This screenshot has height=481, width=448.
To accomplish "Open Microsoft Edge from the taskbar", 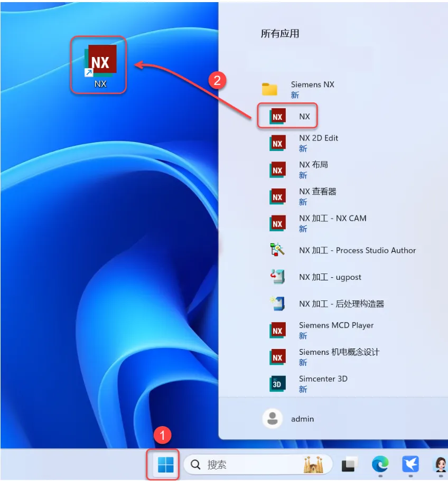I will tap(380, 464).
